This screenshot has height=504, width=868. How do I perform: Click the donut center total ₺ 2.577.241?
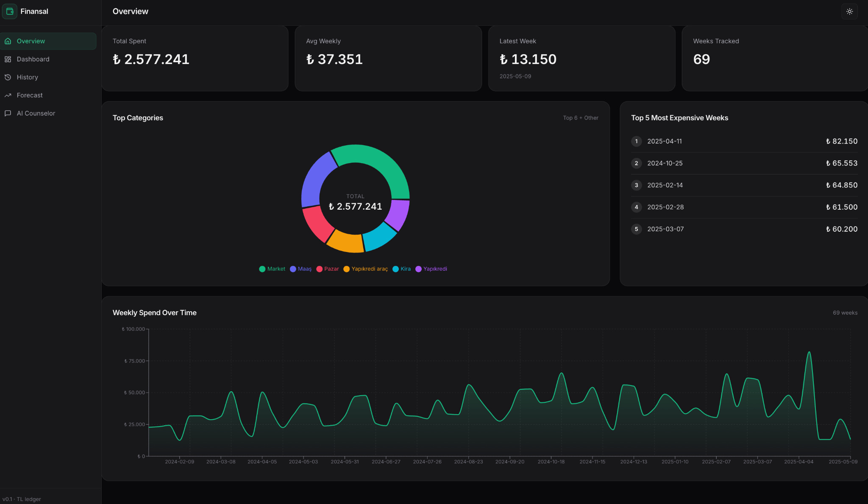(x=355, y=206)
